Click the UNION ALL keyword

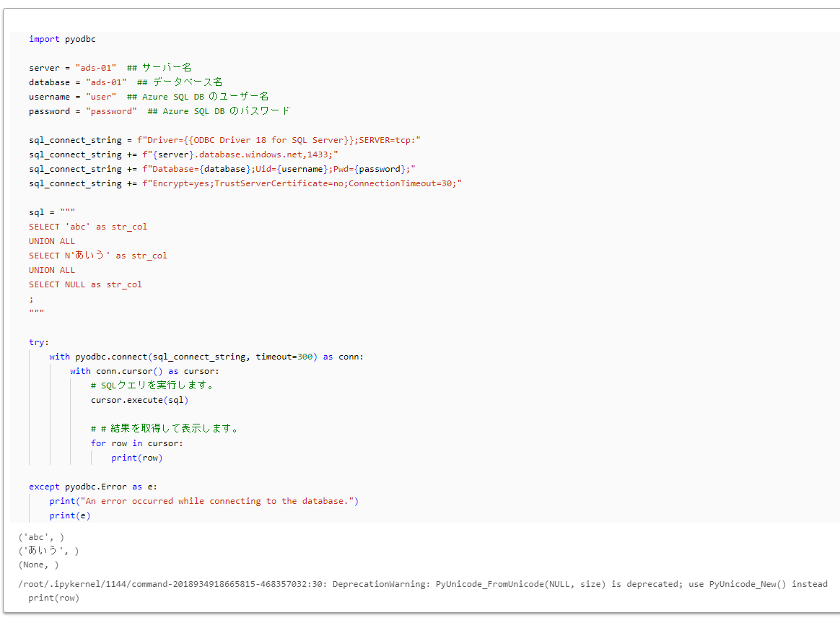coord(52,240)
